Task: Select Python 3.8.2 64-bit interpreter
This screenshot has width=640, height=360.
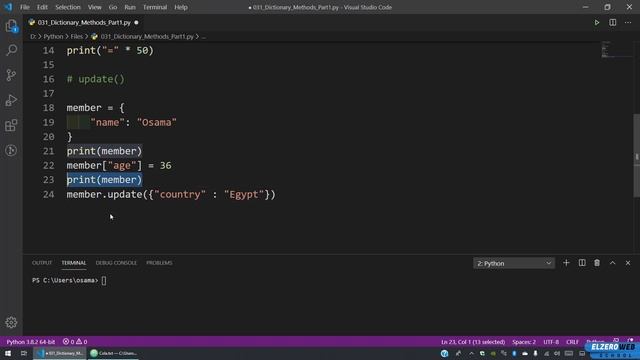Action: (x=31, y=342)
